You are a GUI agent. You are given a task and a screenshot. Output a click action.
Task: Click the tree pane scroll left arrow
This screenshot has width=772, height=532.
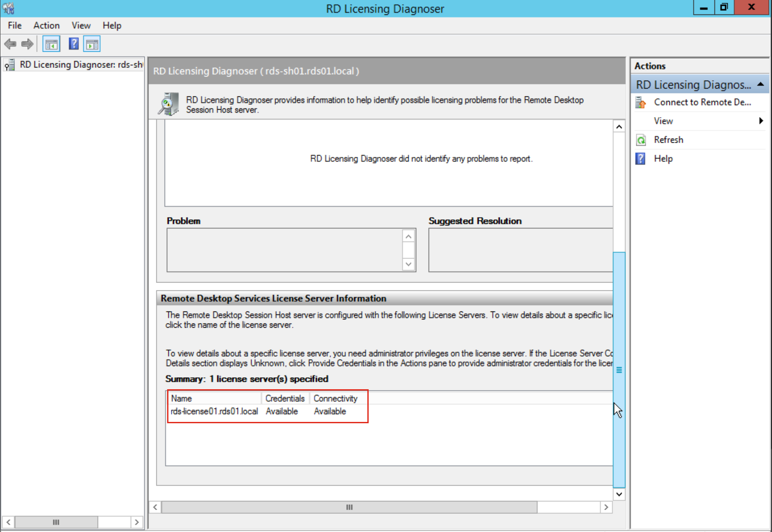[8, 522]
